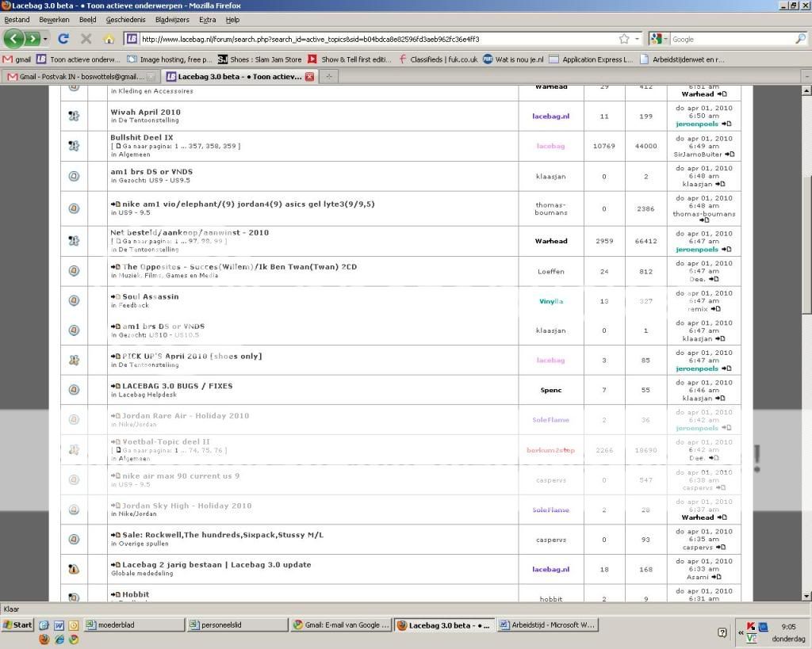
Task: Open the Beeld menu
Action: click(x=87, y=20)
